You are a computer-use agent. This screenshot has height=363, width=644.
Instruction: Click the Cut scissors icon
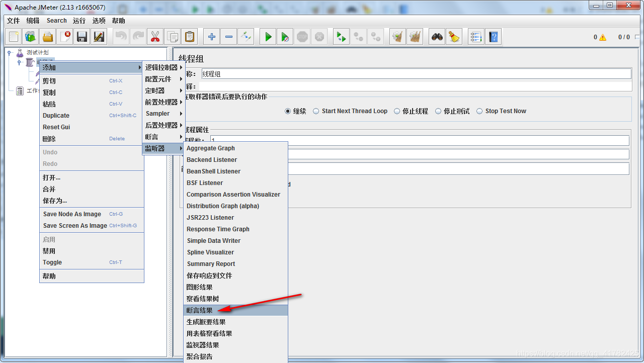point(155,37)
